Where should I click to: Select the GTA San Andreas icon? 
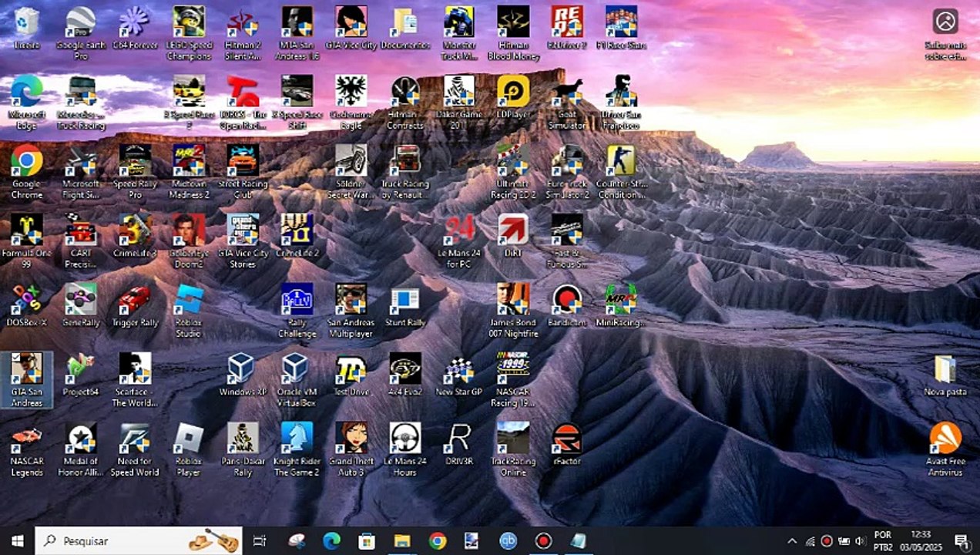[x=27, y=381]
